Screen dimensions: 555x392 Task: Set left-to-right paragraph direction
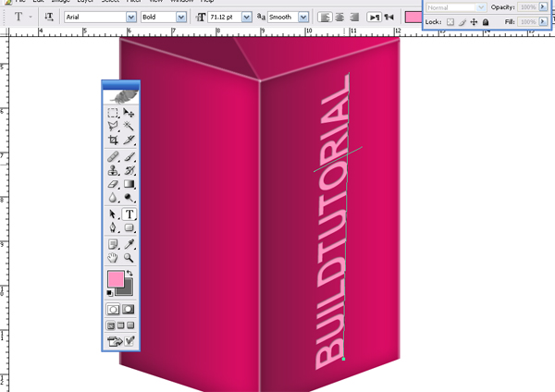coord(374,17)
